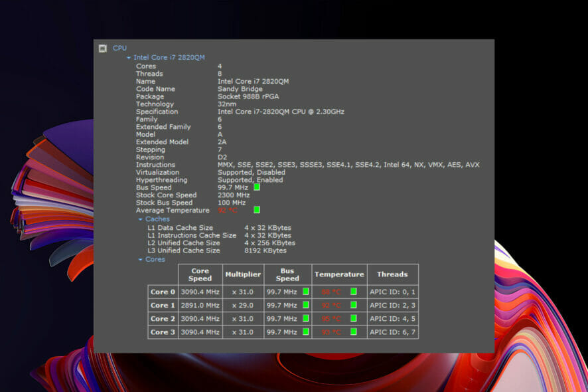
Task: Click the Temperature column header
Action: pyautogui.click(x=339, y=274)
